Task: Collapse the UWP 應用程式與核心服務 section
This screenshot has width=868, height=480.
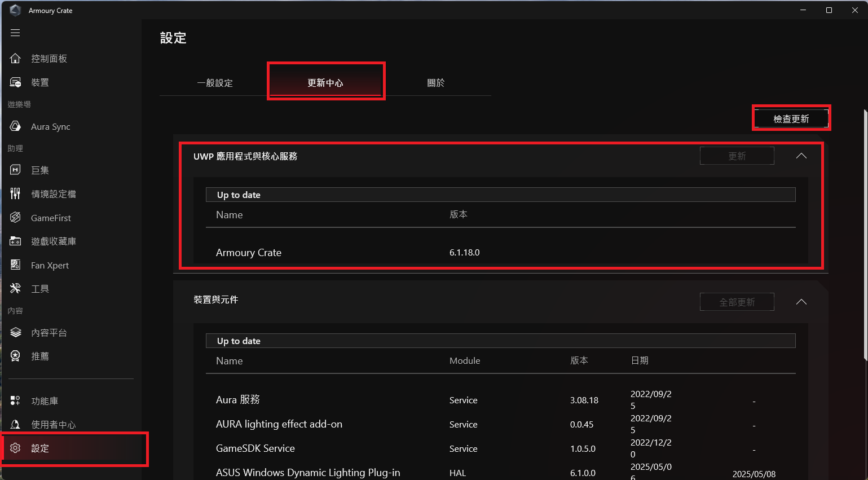Action: coord(801,156)
